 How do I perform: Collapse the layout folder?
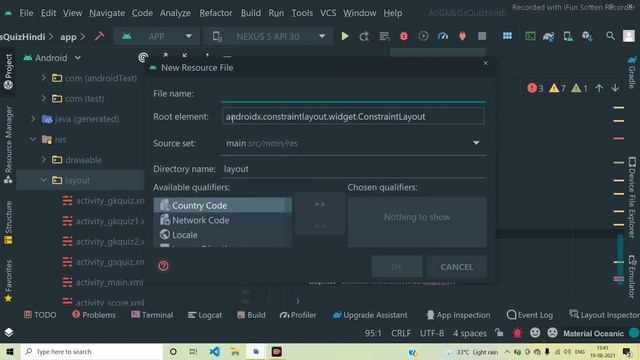pos(43,180)
